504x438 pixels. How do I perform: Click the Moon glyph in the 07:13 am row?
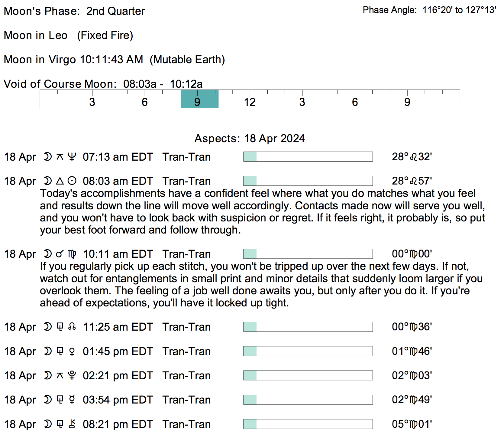47,157
